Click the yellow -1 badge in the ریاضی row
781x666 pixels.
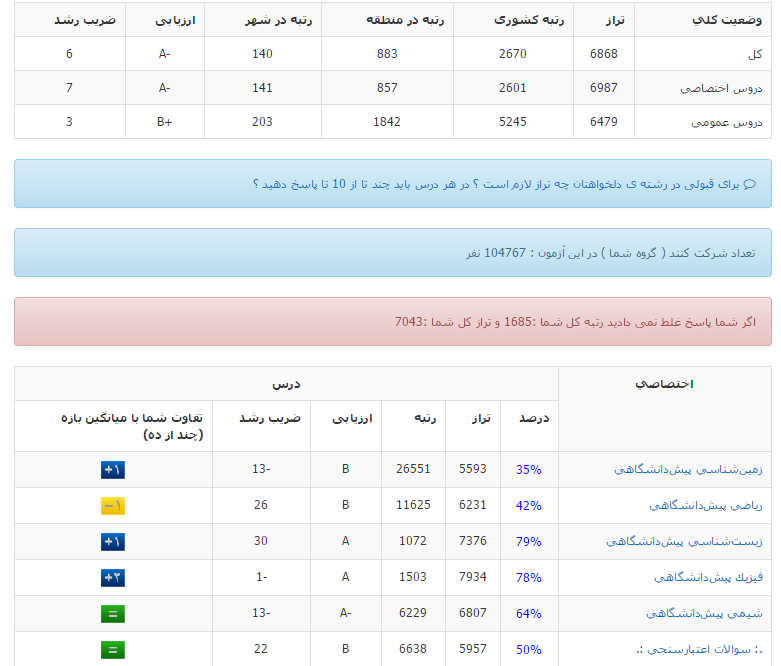(x=113, y=506)
